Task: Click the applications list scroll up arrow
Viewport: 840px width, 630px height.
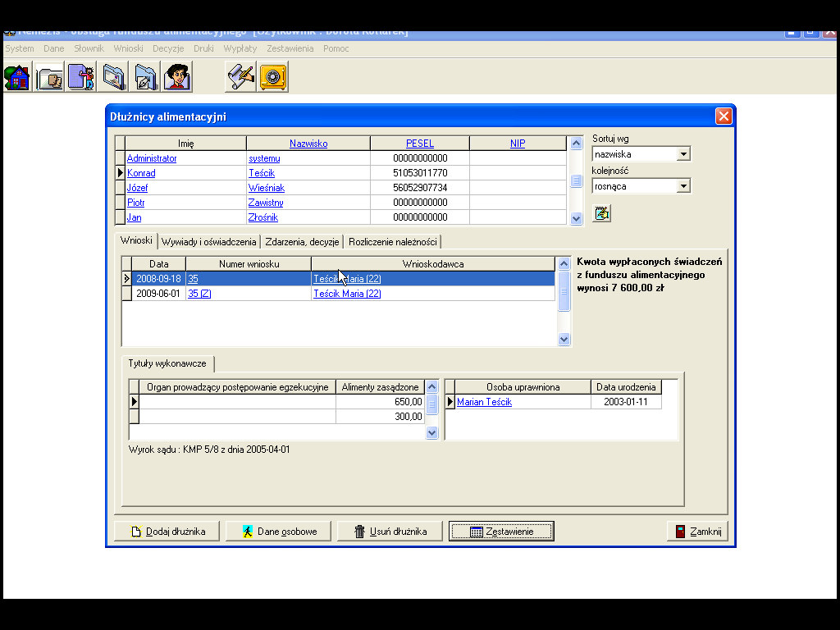Action: pyautogui.click(x=564, y=263)
